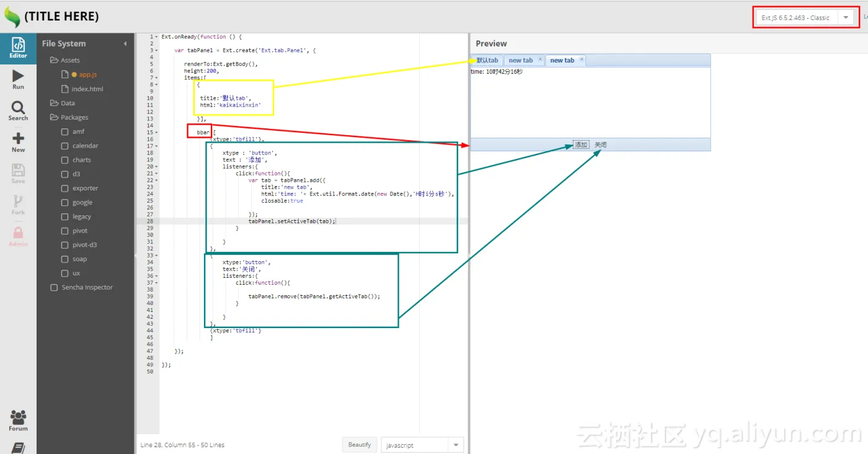Viewport: 868px width, 454px height.
Task: Expand the Data folder
Action: click(63, 103)
